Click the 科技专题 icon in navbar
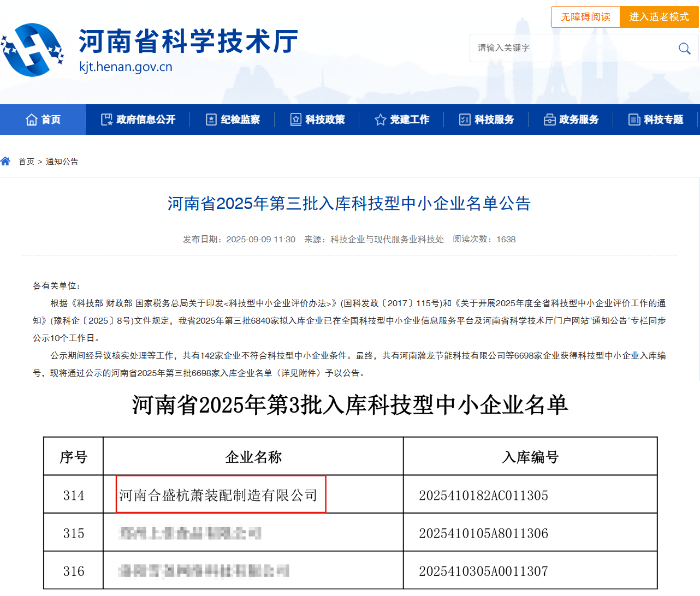The height and width of the screenshot is (596, 700). click(x=634, y=120)
